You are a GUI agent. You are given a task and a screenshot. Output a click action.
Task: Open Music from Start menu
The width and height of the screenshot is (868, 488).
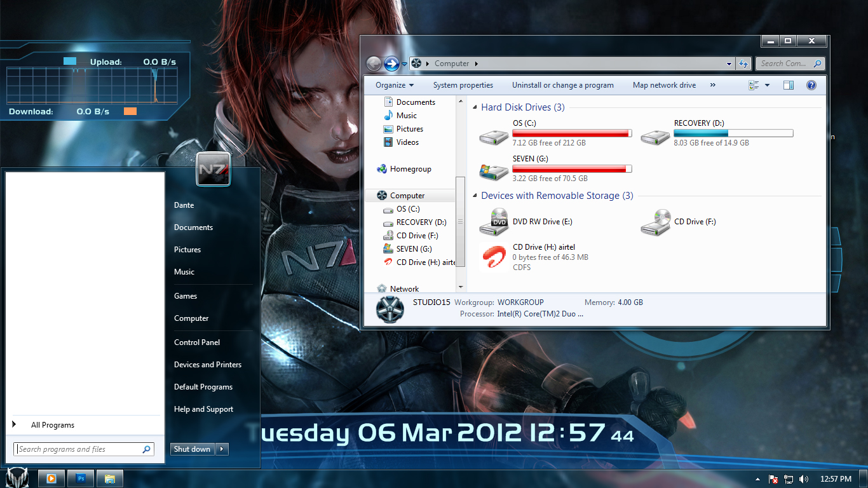pyautogui.click(x=184, y=272)
